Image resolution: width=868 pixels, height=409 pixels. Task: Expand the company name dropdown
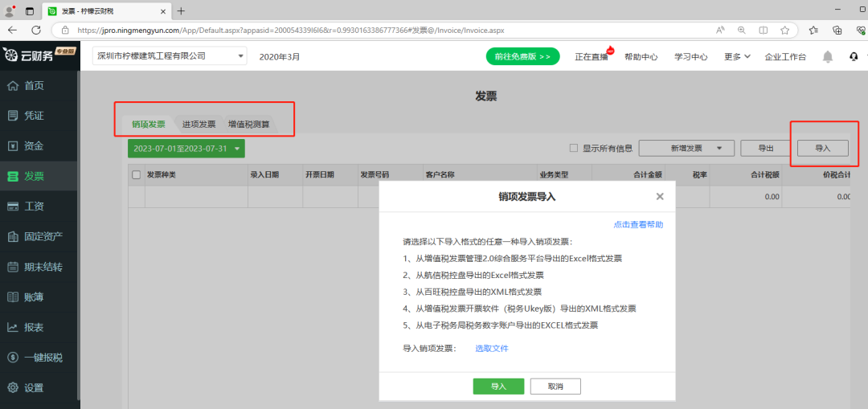click(241, 56)
